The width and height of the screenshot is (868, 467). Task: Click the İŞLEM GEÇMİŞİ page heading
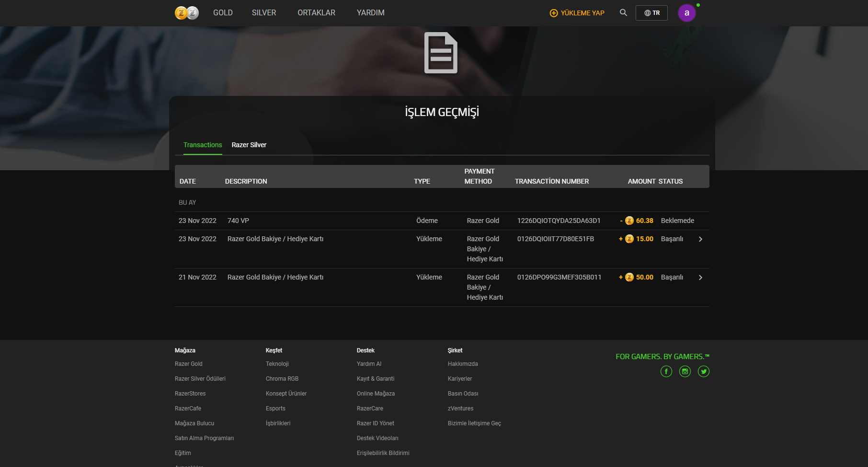tap(442, 112)
